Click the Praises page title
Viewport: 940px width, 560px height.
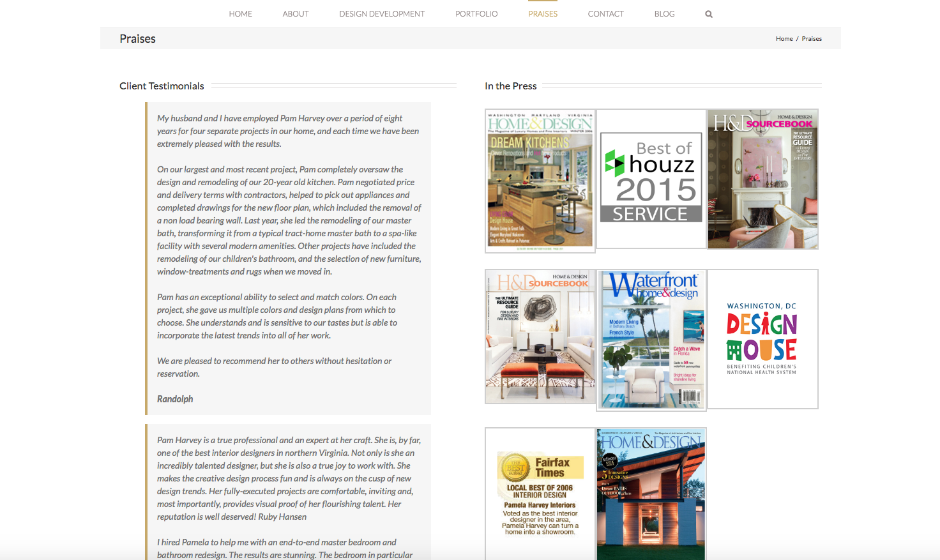[138, 39]
